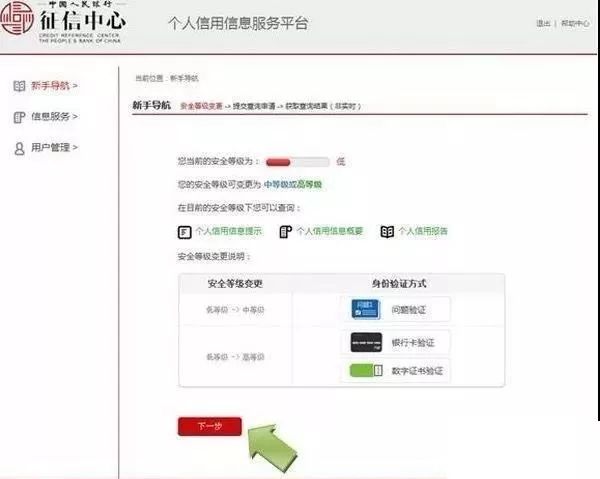This screenshot has width=600, height=479.
Task: Click the 用户管理 person icon in sidebar
Action: pos(18,148)
